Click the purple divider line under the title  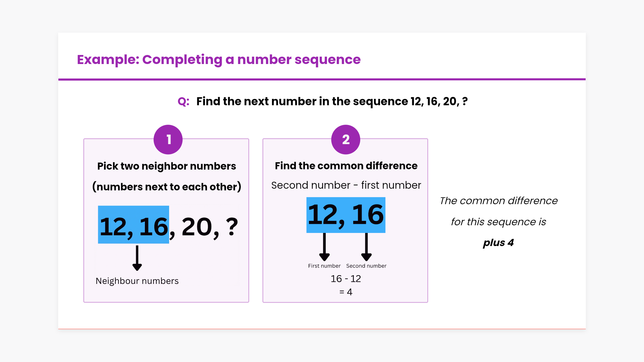tap(322, 79)
